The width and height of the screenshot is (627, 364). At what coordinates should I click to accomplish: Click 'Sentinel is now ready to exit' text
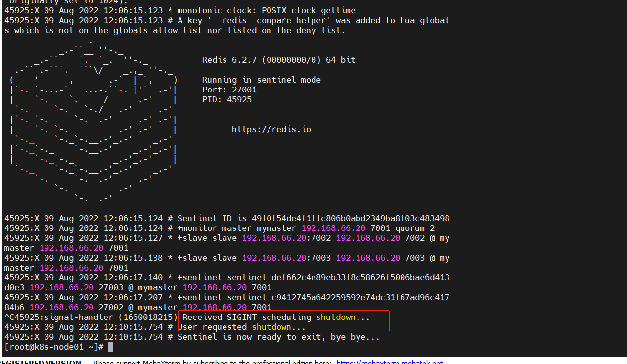(249, 337)
